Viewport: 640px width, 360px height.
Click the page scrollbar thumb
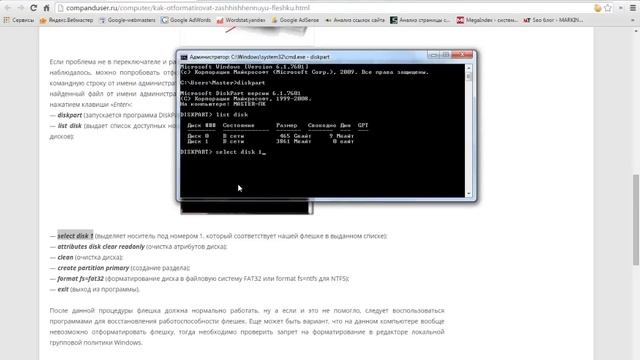coord(636,220)
